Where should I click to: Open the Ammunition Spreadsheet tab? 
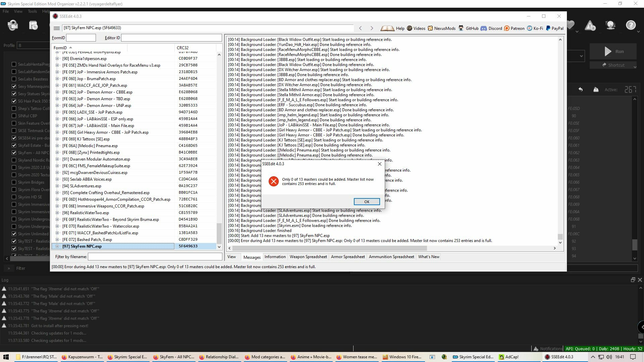[x=391, y=257]
